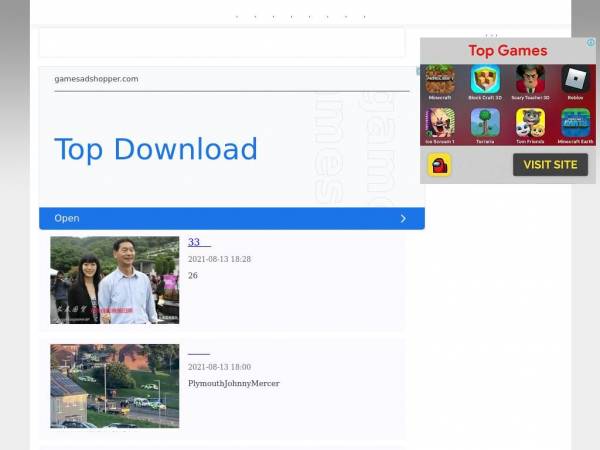Click the gamesadshopper.com link
Screen dimensions: 600x450
pos(96,79)
